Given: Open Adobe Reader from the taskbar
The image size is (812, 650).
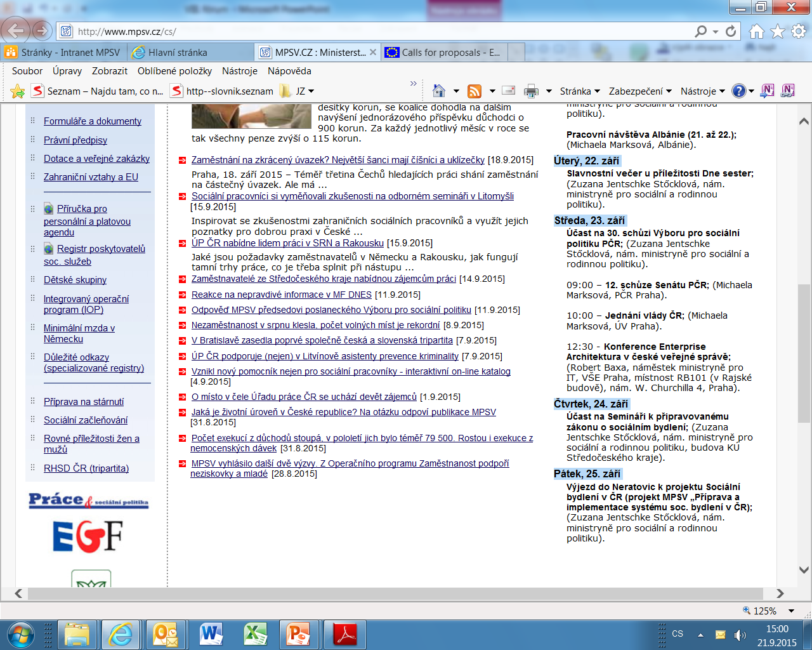Looking at the screenshot, I should (x=346, y=634).
